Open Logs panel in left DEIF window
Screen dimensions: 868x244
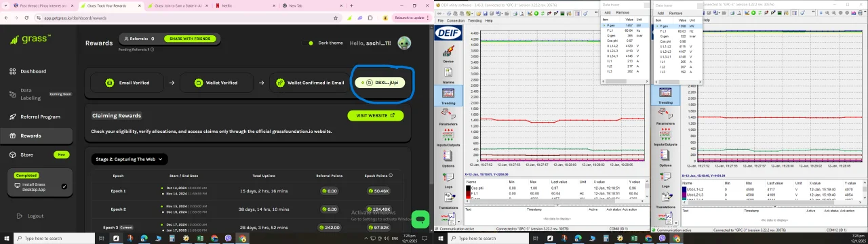pos(448,180)
